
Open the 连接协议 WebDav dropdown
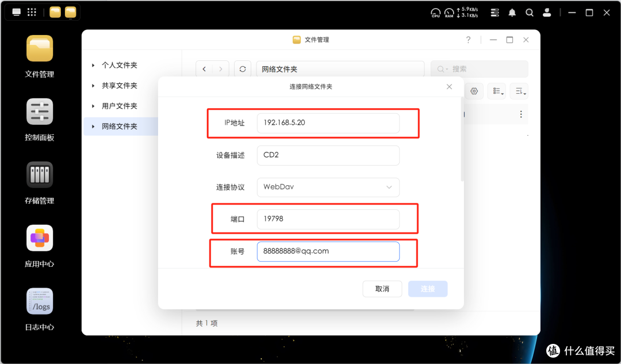tap(328, 187)
